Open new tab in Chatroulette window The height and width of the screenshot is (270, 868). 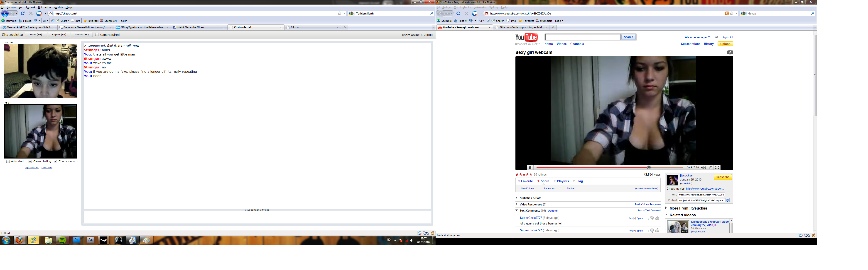344,28
